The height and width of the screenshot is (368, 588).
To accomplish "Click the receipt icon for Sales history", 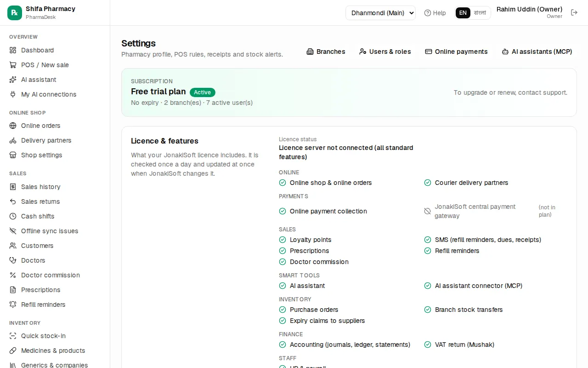I will [x=13, y=187].
